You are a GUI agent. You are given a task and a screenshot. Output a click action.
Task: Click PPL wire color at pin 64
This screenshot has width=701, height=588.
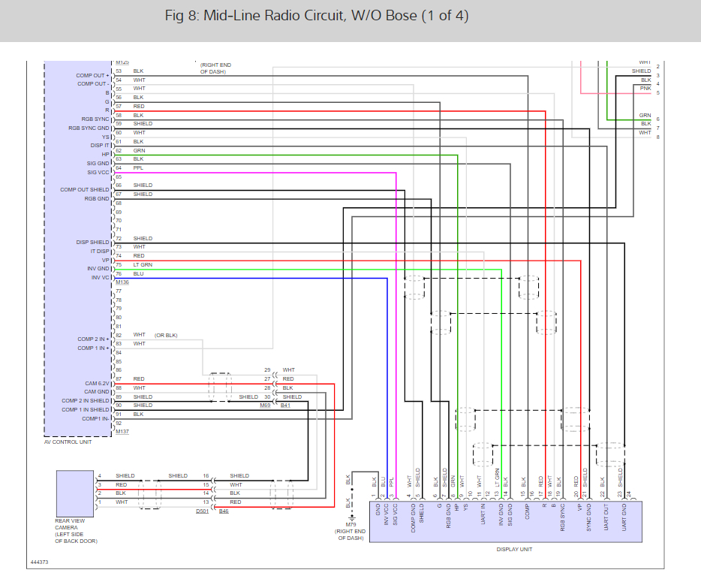[x=138, y=167]
